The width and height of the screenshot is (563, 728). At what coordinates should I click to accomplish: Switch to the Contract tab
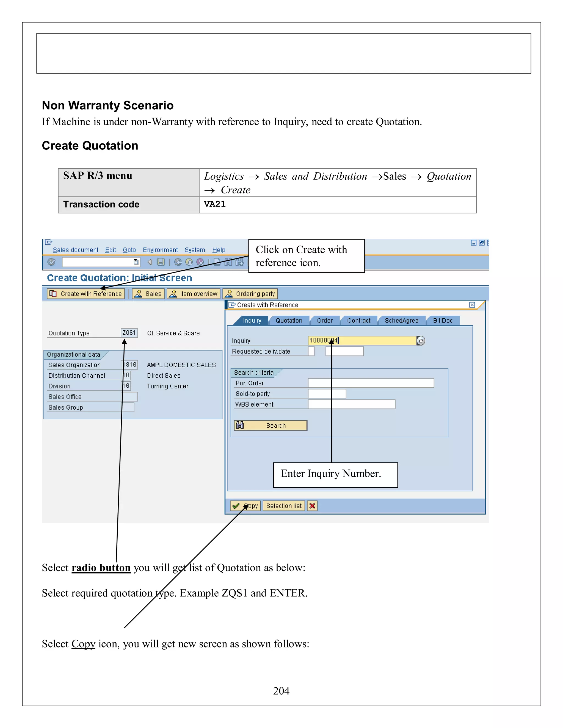coord(358,321)
